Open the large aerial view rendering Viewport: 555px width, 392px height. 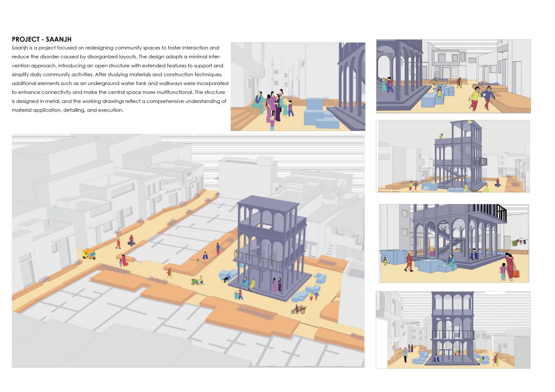pos(188,251)
